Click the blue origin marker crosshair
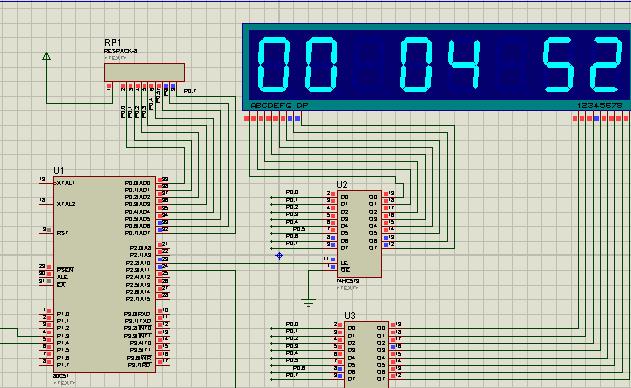The height and width of the screenshot is (388, 631). pyautogui.click(x=279, y=256)
